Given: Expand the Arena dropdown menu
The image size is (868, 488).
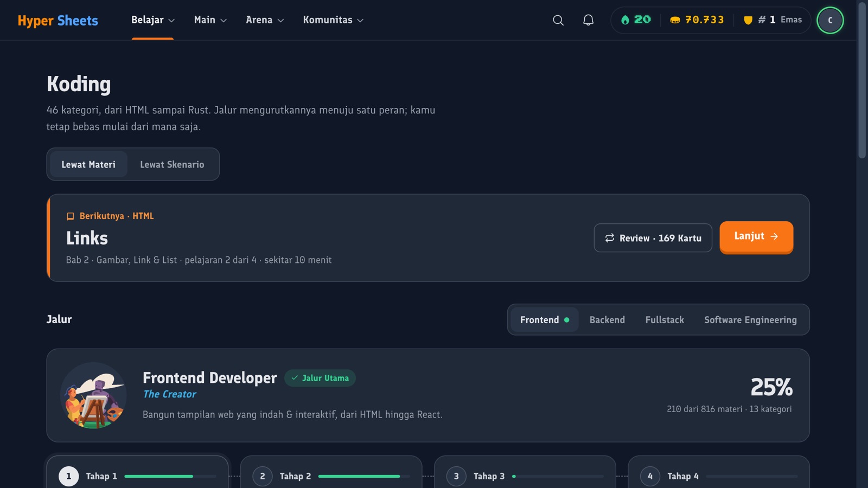Looking at the screenshot, I should 265,20.
